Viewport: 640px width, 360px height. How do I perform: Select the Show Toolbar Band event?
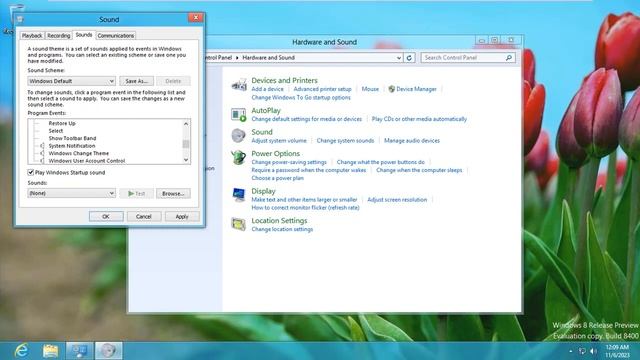coord(72,138)
